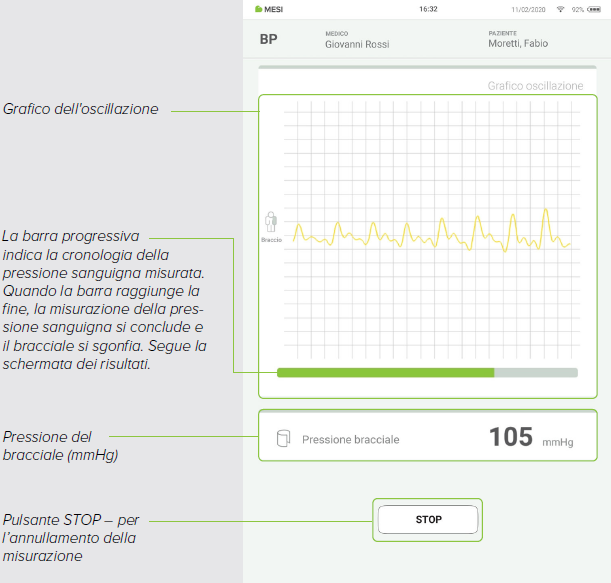The width and height of the screenshot is (611, 583).
Task: Click the date 11/02/2020
Action: [x=528, y=9]
